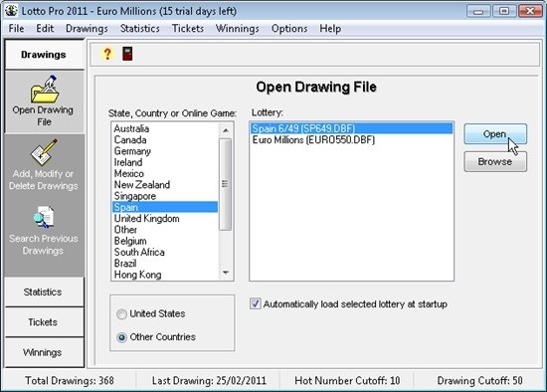Expand the Winnings sidebar section

[x=44, y=352]
